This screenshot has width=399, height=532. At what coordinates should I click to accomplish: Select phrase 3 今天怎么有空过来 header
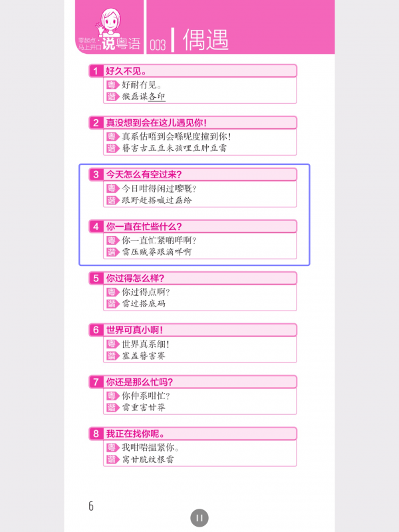click(x=193, y=174)
